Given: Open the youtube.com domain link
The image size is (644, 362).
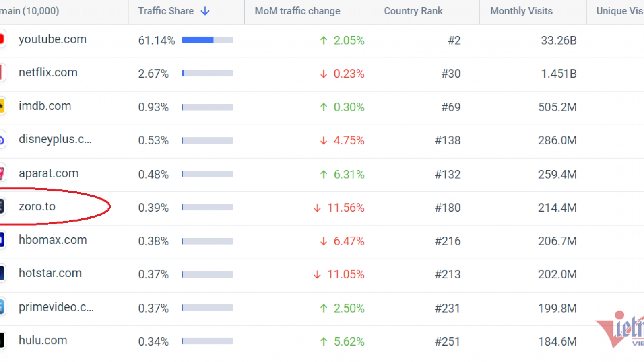Looking at the screenshot, I should 53,39.
